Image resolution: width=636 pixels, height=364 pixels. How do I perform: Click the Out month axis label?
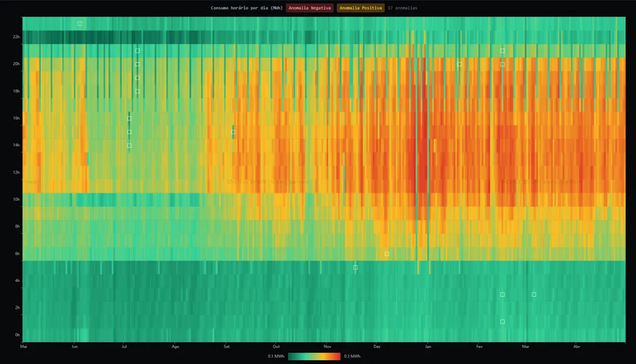276,347
